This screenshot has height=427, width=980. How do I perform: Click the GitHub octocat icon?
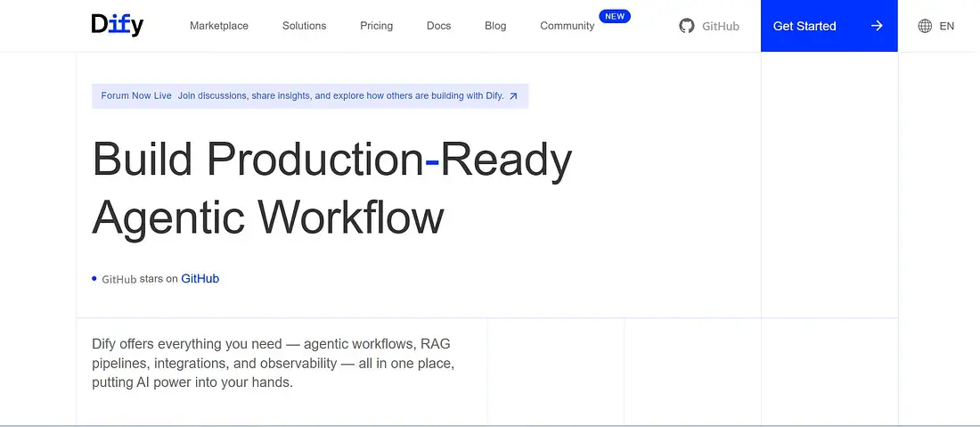[686, 26]
